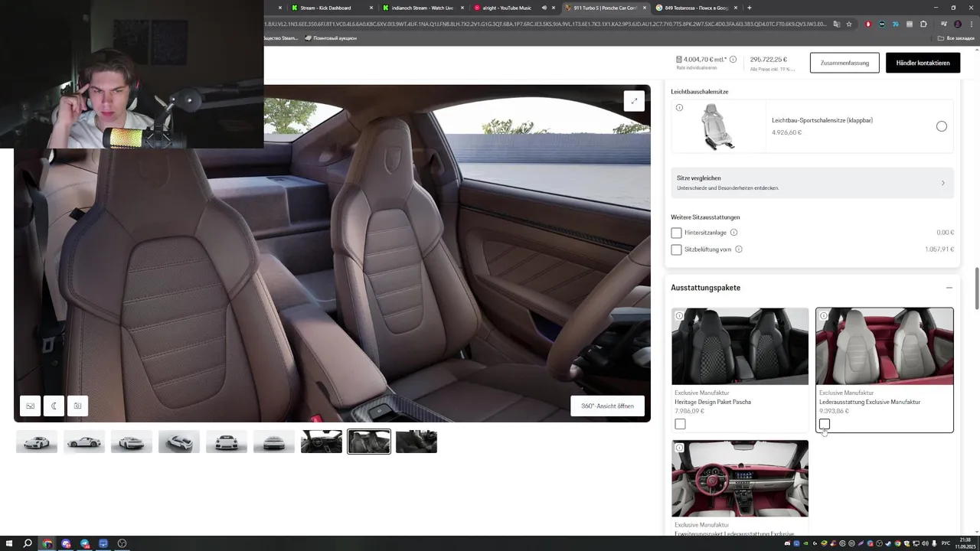This screenshot has width=980, height=551.
Task: Click the page vertical scrollbar thumb
Action: click(x=976, y=289)
